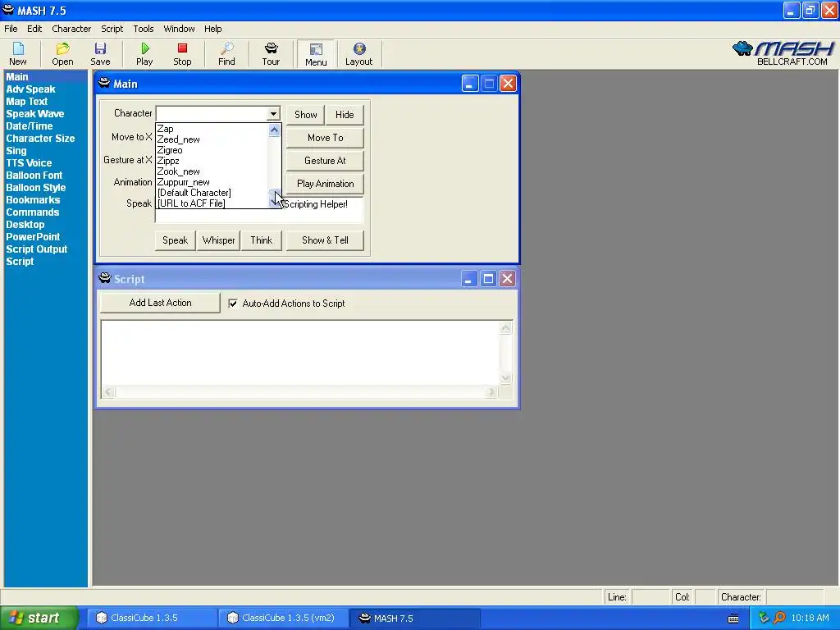
Task: Click the MASH 7.5 title bar icon
Action: (x=8, y=10)
